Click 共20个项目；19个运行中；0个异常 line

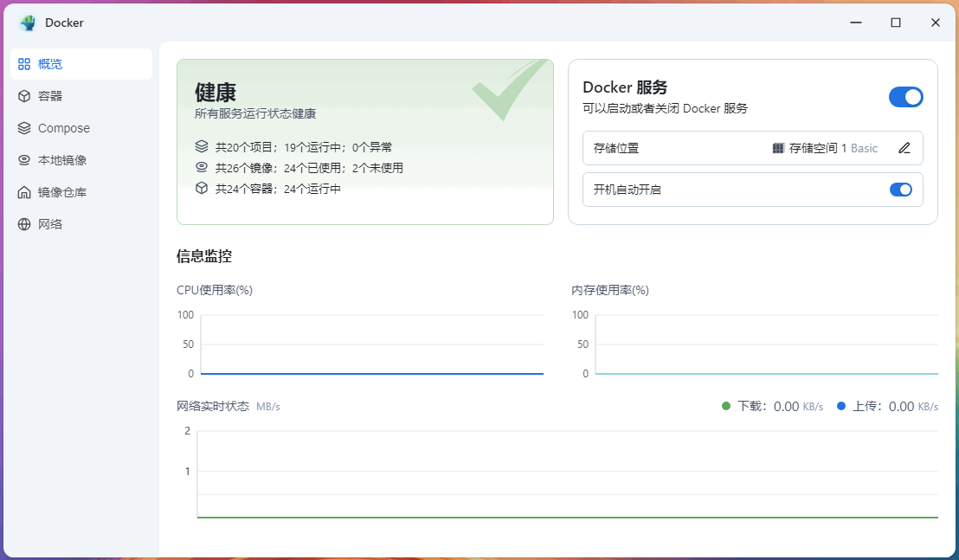tap(303, 147)
